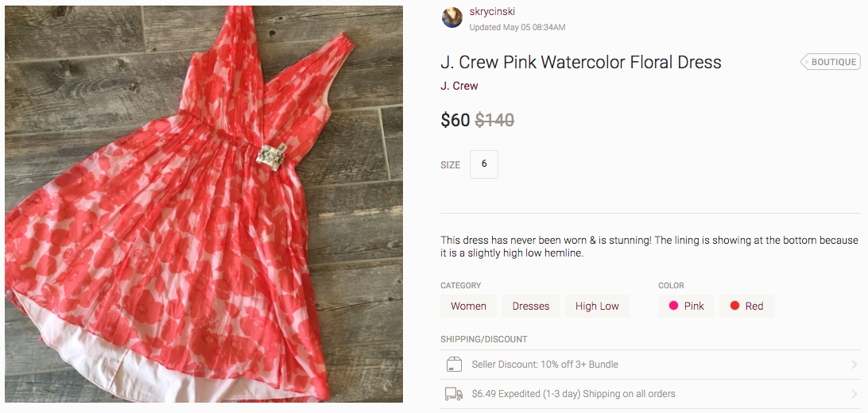
Task: Select the red color dot
Action: coord(734,306)
